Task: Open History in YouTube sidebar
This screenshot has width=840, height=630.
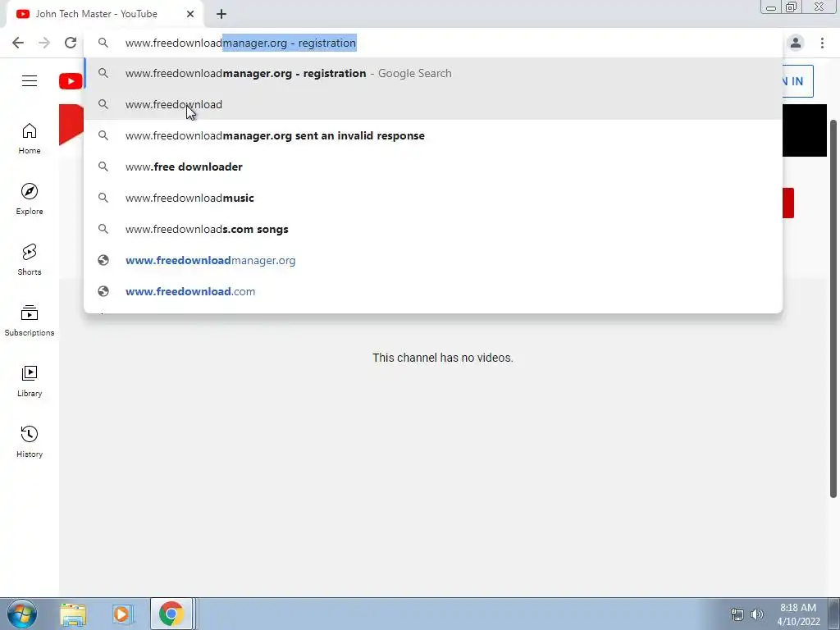Action: (30, 442)
